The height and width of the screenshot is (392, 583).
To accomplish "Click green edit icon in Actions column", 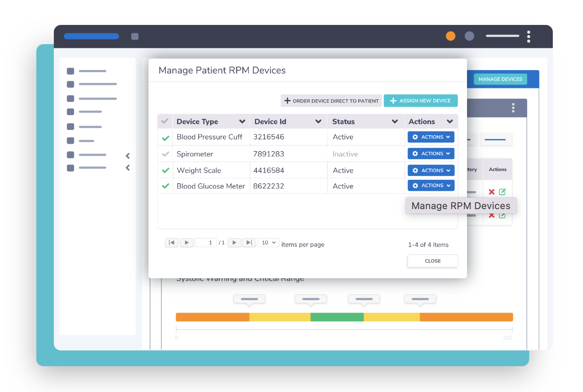I will pos(502,192).
